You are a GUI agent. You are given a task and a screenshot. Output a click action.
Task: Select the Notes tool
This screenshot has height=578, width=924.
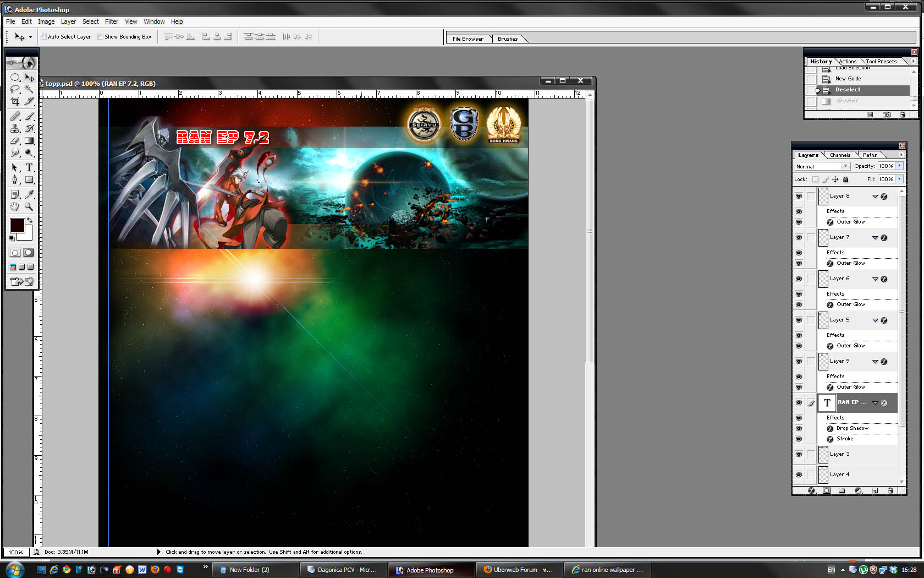[15, 194]
